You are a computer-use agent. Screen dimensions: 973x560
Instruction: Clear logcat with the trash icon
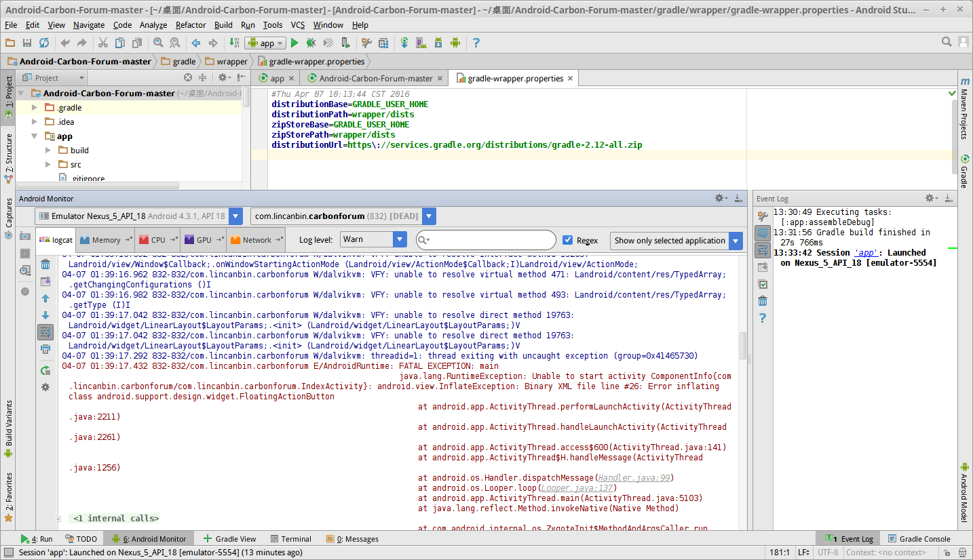coord(45,264)
